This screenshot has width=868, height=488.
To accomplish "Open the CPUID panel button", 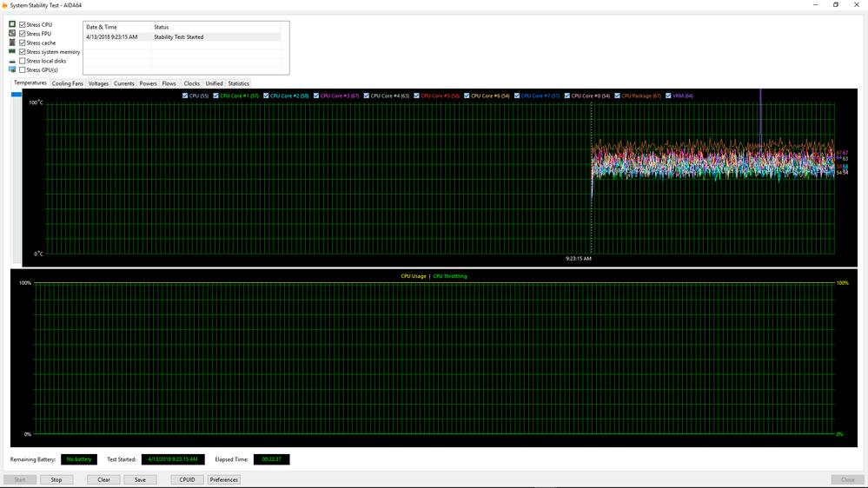I will click(187, 479).
